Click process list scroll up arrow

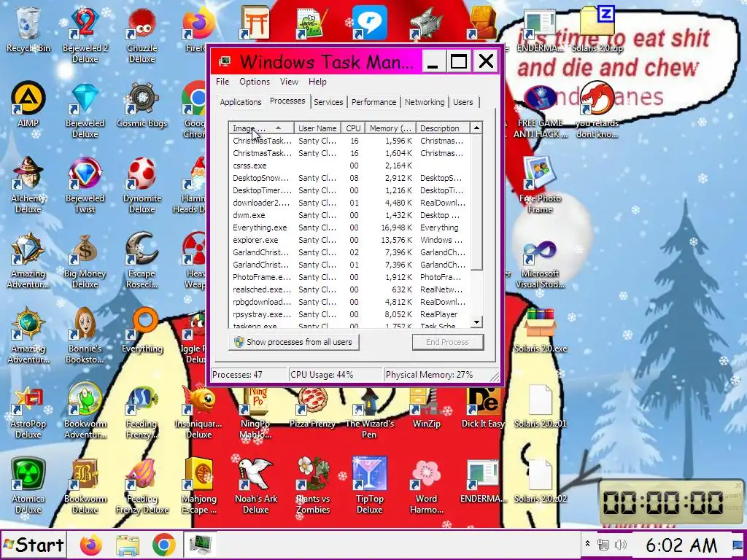[x=476, y=128]
